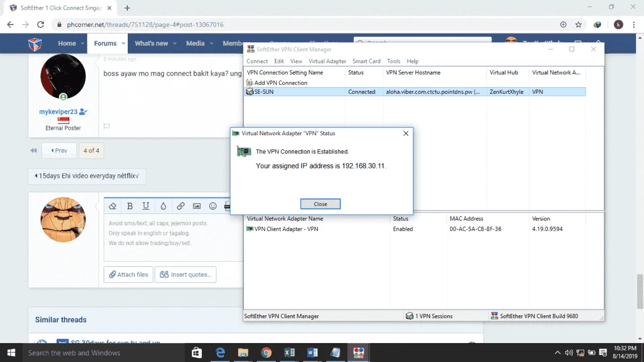Click the eraser remove formatting icon
This screenshot has height=362, width=644.
coord(113,206)
